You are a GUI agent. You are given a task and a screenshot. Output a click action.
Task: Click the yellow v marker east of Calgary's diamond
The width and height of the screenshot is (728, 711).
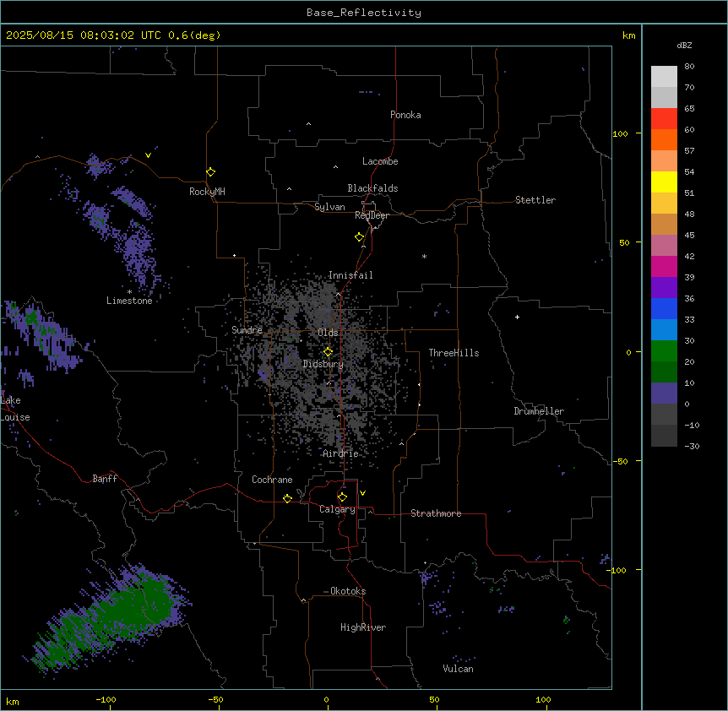[x=362, y=493]
